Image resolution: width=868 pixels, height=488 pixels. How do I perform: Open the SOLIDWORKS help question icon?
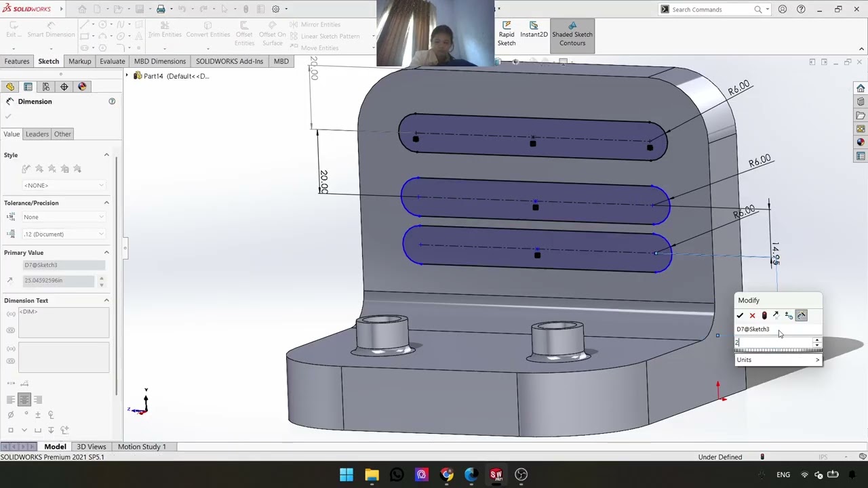[801, 9]
